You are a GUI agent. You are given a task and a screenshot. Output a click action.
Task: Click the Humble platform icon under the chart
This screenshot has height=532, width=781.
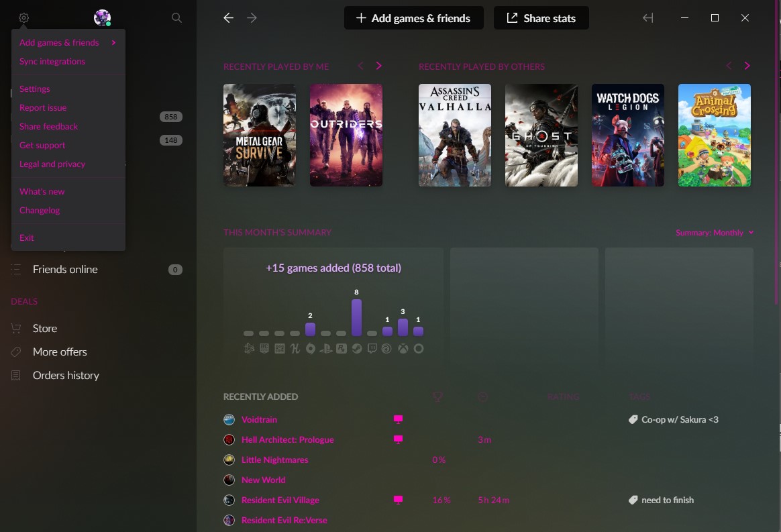pos(295,349)
